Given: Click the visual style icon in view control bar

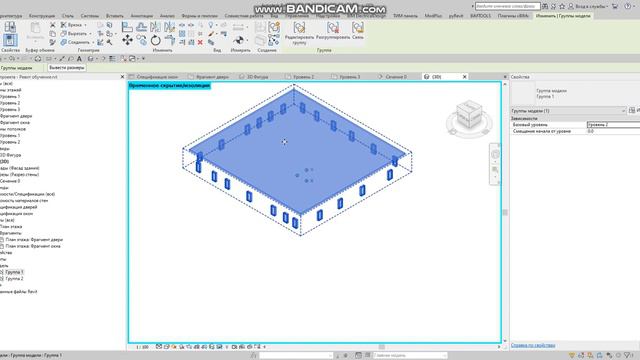Looking at the screenshot, I should tap(167, 347).
